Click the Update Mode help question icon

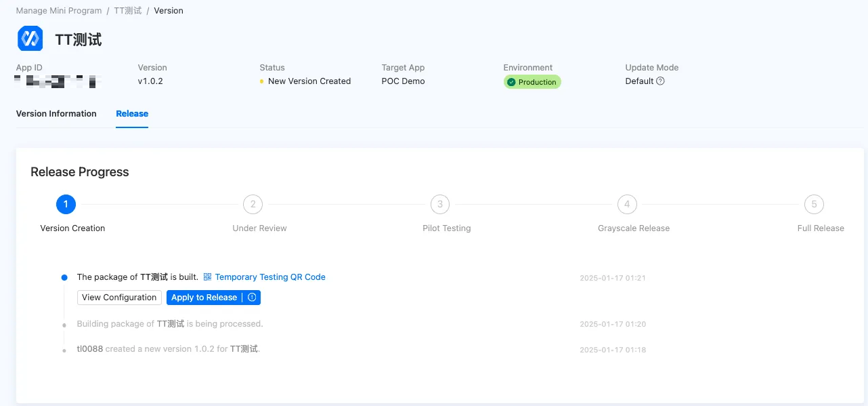[x=660, y=81]
